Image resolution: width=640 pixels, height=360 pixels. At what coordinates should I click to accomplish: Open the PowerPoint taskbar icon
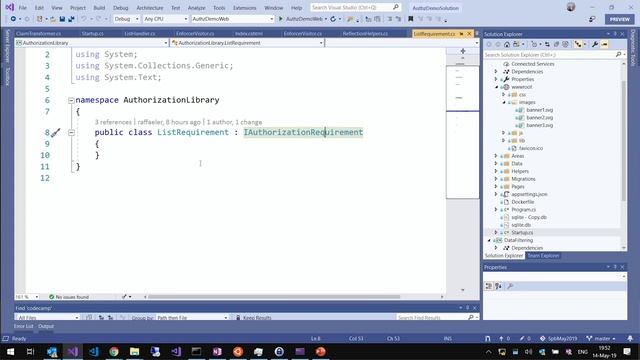pyautogui.click(x=320, y=351)
